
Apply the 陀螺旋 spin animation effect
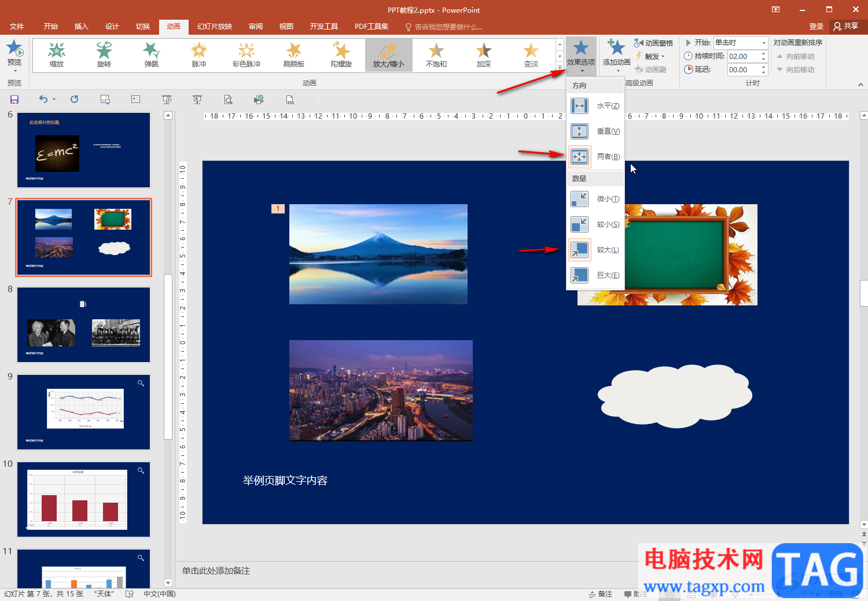(341, 55)
